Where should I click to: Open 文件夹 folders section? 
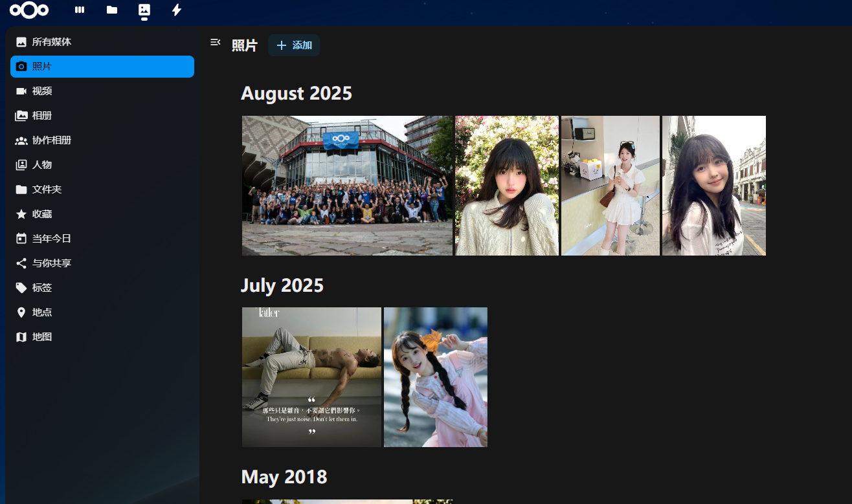[102, 190]
